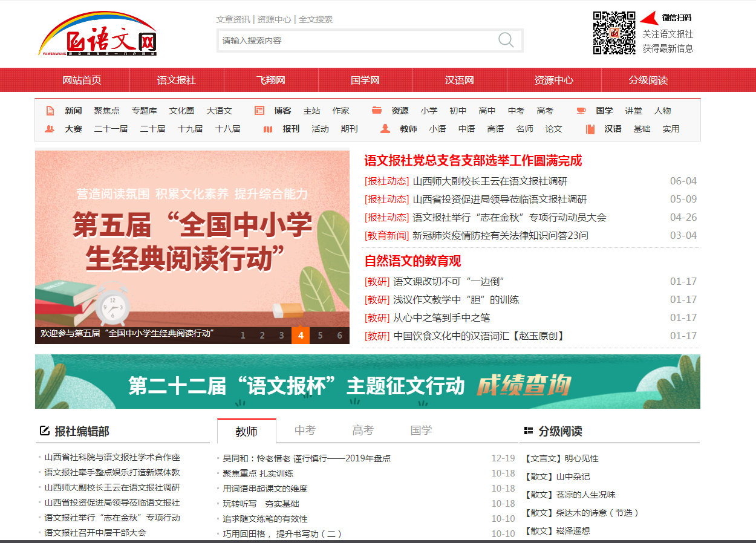Click the blog list icon beside 博客
This screenshot has width=756, height=543.
click(x=259, y=111)
